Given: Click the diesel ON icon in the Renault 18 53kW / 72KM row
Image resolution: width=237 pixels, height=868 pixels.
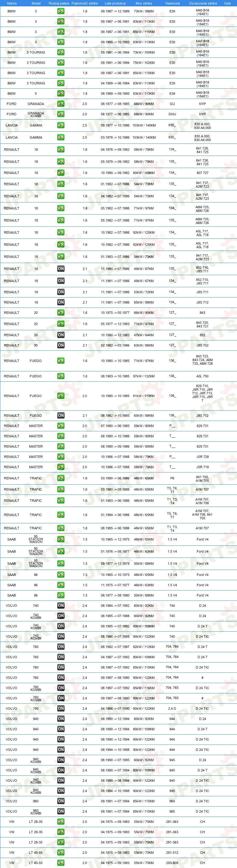Looking at the screenshot, I should click(x=61, y=292).
